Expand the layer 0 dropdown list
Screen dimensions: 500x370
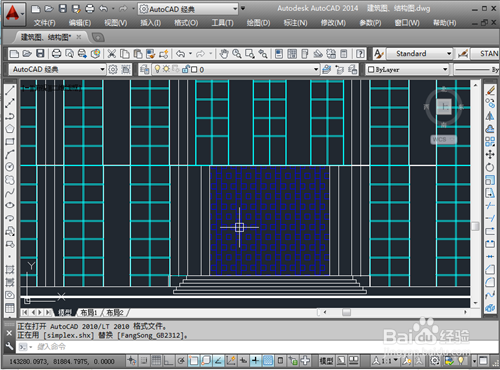pos(316,69)
